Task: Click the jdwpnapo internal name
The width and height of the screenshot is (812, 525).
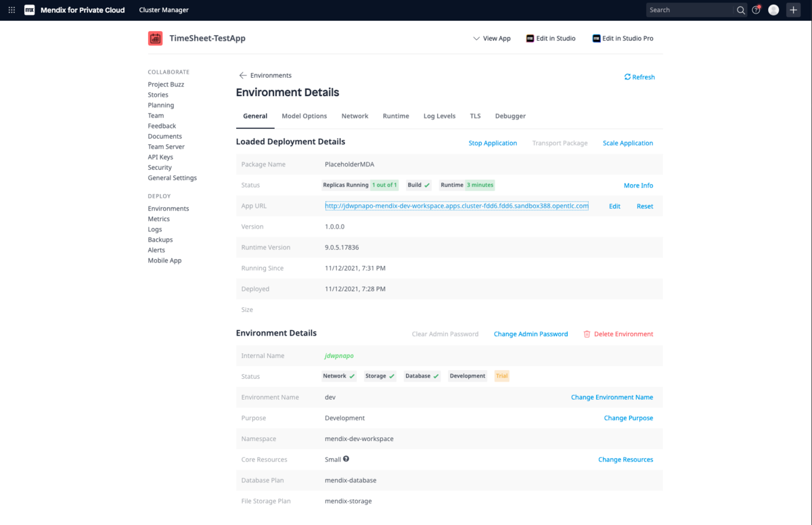Action: pos(339,356)
